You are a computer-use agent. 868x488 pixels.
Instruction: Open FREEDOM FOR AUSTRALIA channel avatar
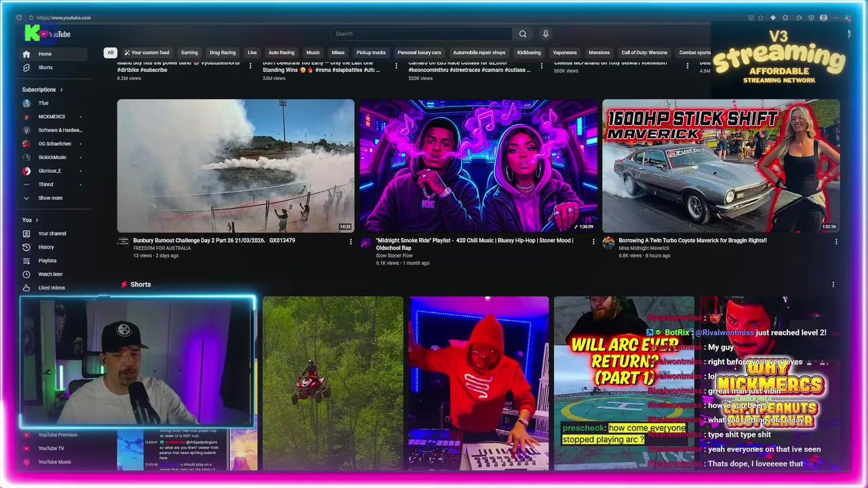coord(123,242)
